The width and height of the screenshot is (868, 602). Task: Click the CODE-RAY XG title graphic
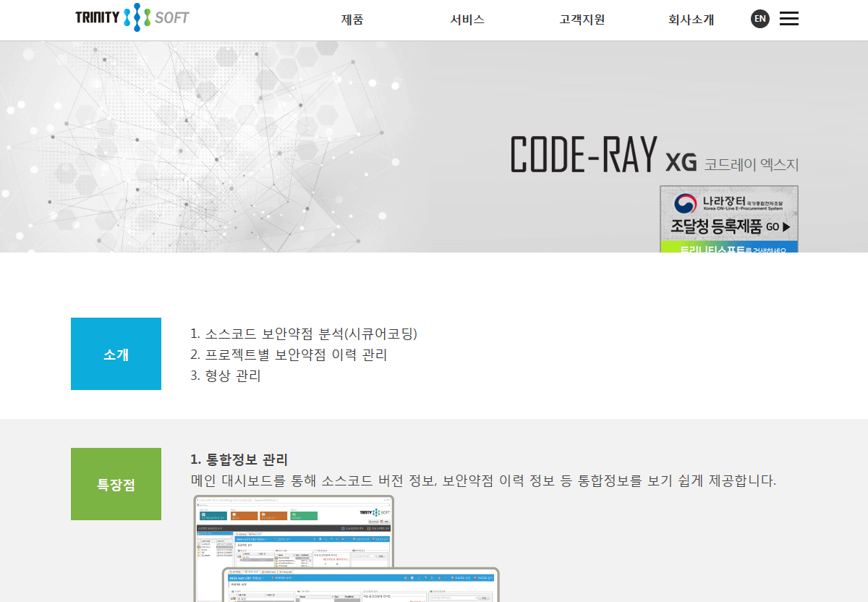point(603,154)
